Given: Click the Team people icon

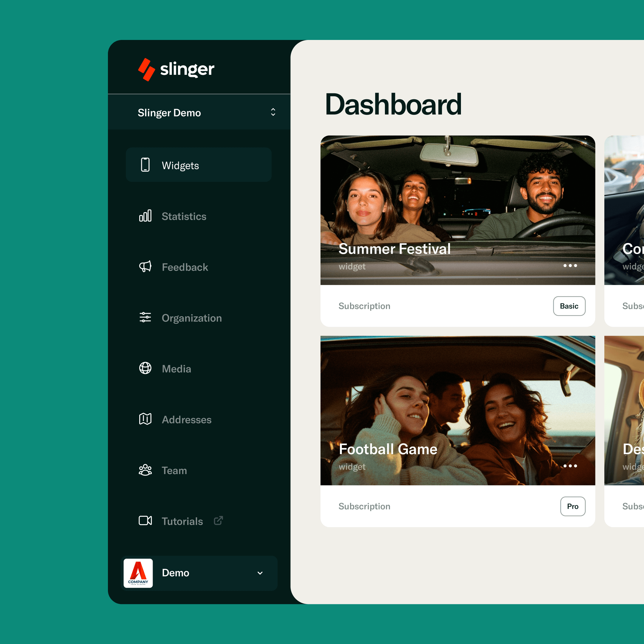Looking at the screenshot, I should [x=145, y=470].
